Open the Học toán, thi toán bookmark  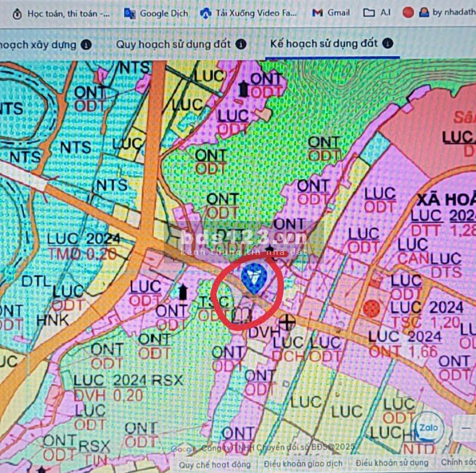coord(62,12)
